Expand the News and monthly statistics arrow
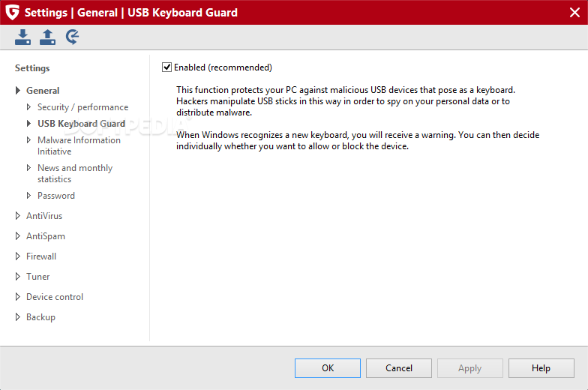This screenshot has width=588, height=390. 28,168
